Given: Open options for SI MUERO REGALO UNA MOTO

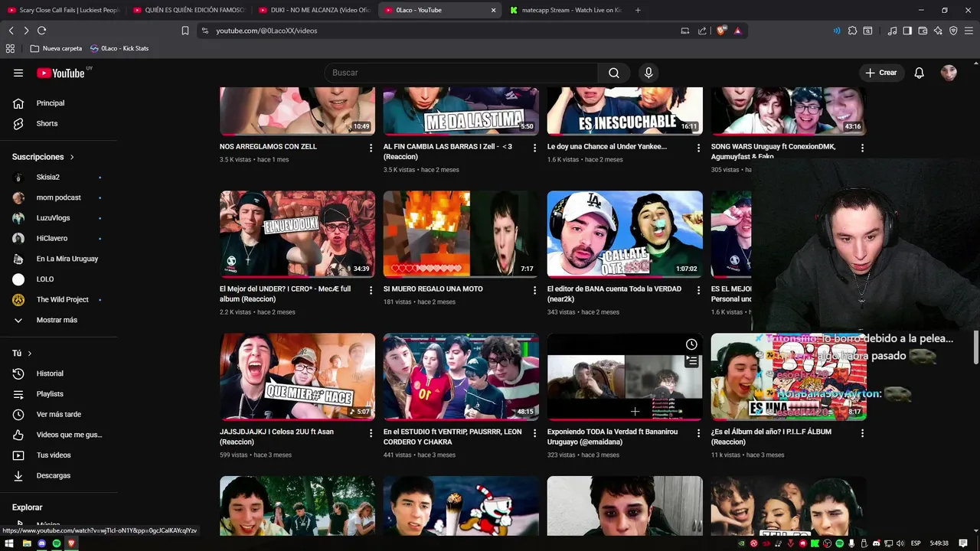Looking at the screenshot, I should tap(535, 290).
